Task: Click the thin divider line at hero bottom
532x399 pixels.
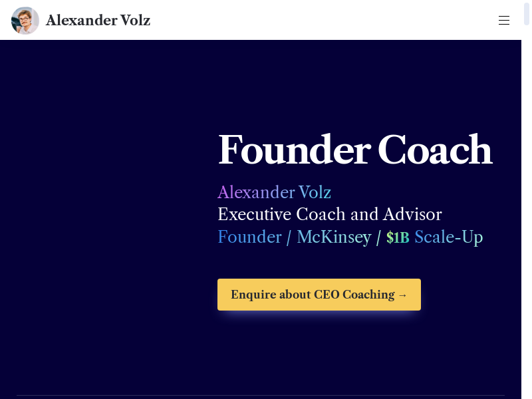Action: (x=261, y=396)
